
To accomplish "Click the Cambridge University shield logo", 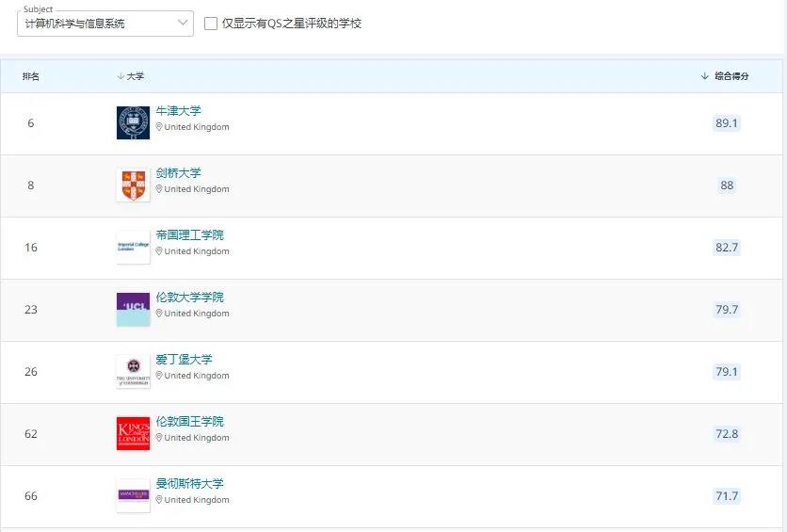I will (133, 185).
